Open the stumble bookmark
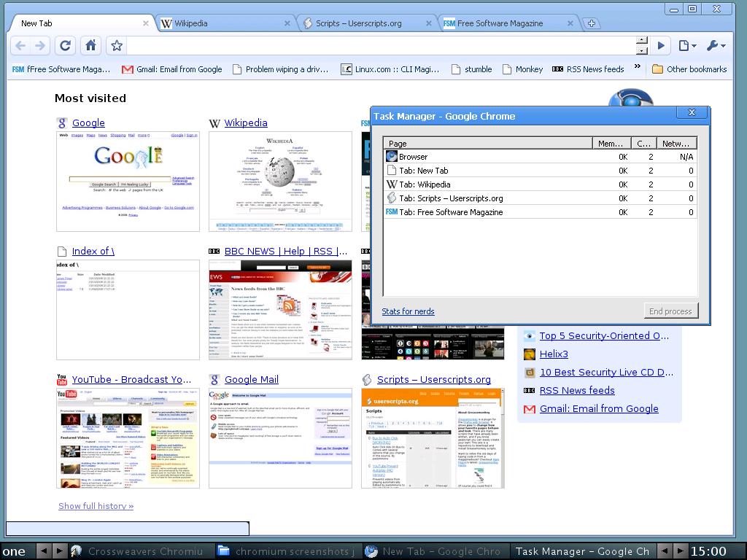747x560 pixels. pos(472,69)
